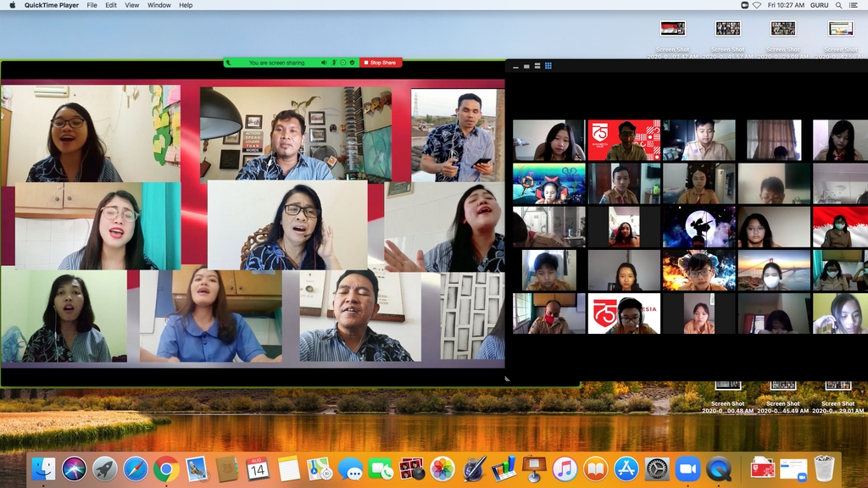Click the Wi-Fi status icon
This screenshot has width=868, height=488.
tap(757, 5)
